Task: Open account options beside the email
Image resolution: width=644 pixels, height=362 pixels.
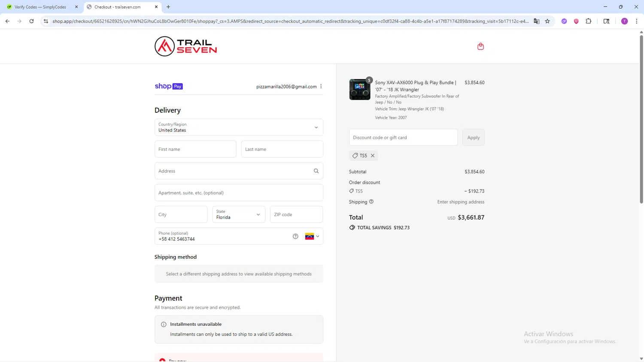Action: 321,86
